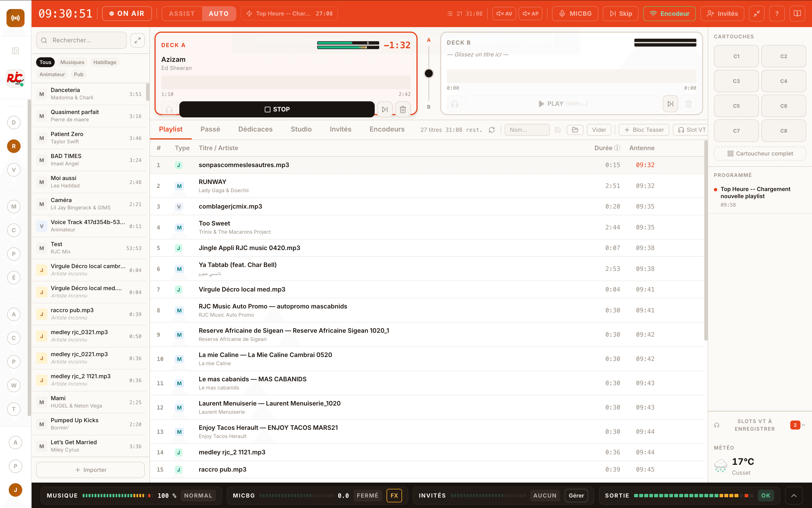Click the Rechercher search field
This screenshot has width=812, height=508.
click(81, 40)
